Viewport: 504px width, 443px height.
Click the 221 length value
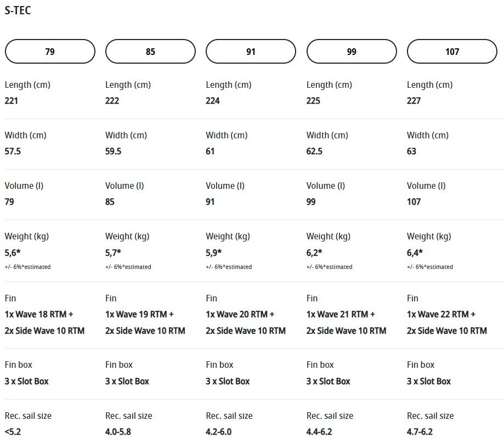tap(12, 100)
